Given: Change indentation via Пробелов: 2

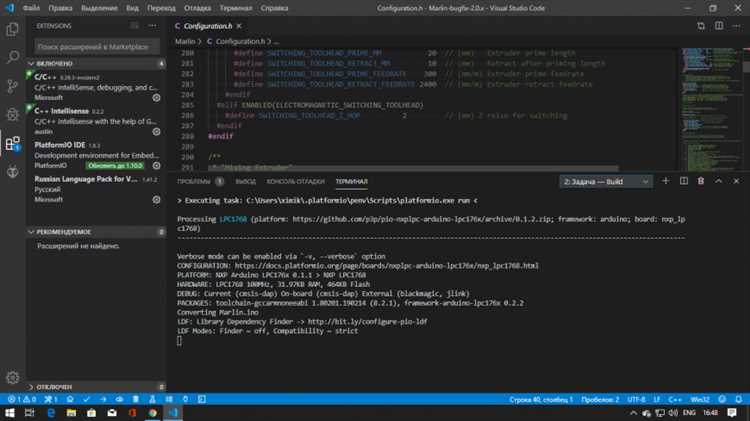Looking at the screenshot, I should tap(600, 399).
